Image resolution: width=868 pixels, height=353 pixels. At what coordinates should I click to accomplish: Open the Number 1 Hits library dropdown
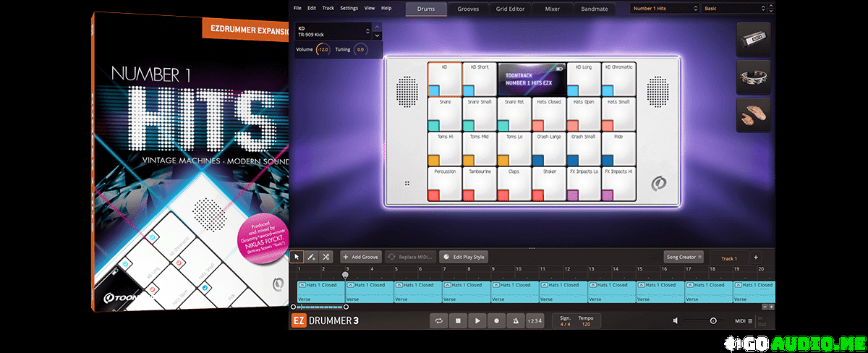point(664,9)
